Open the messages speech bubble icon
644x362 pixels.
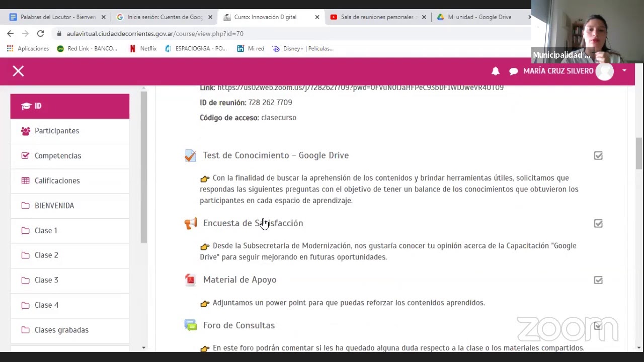tap(513, 71)
